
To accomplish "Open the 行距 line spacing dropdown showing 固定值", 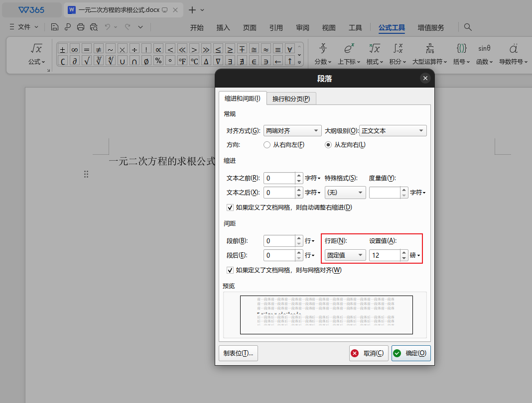I will point(345,255).
